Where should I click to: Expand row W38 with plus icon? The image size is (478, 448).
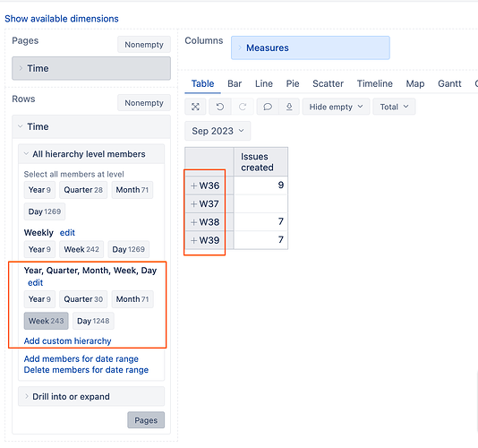click(x=193, y=222)
